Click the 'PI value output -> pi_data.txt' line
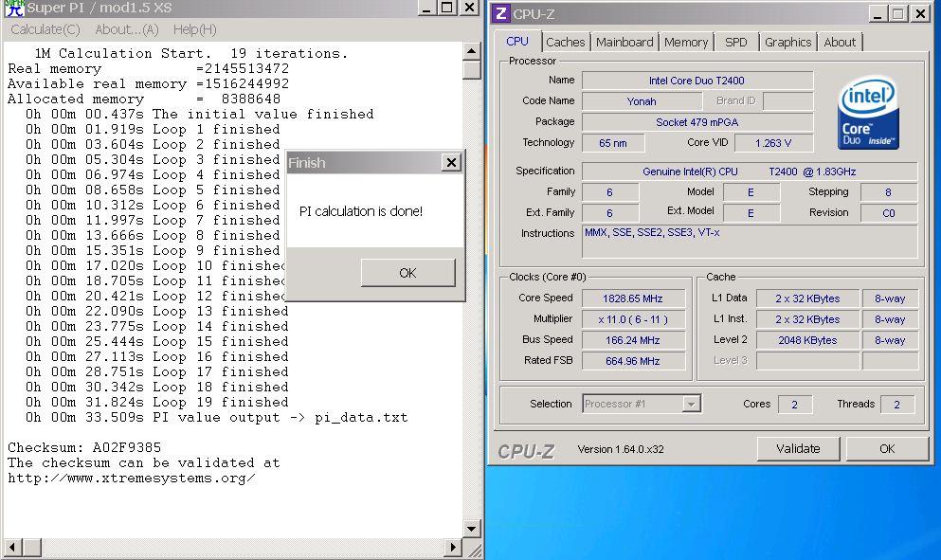Image resolution: width=941 pixels, height=560 pixels. pos(217,417)
